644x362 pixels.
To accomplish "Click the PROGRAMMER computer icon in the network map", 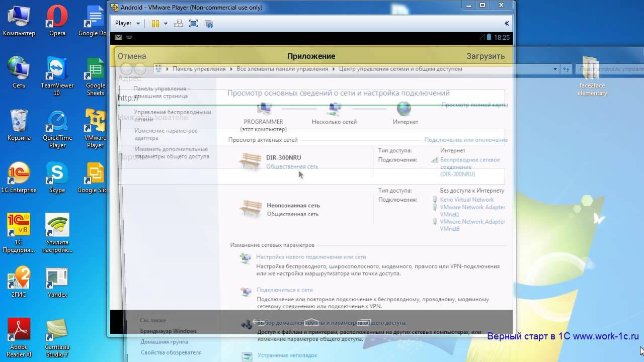I will [264, 109].
